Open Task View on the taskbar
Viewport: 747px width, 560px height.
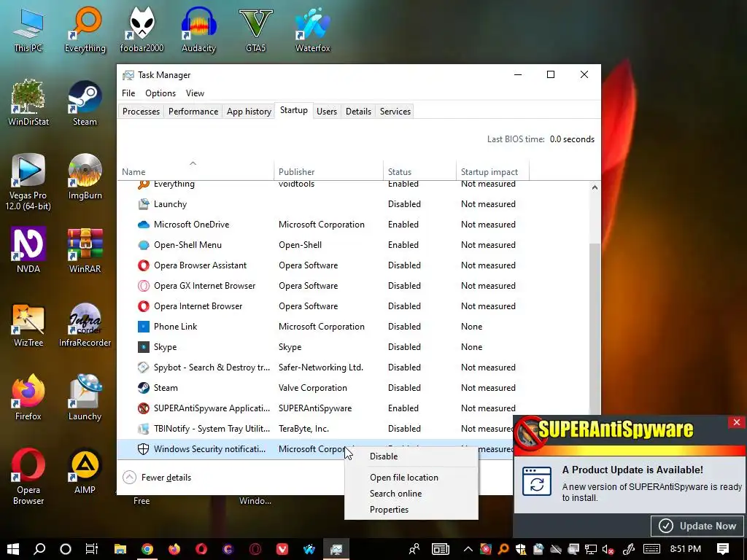(x=91, y=549)
